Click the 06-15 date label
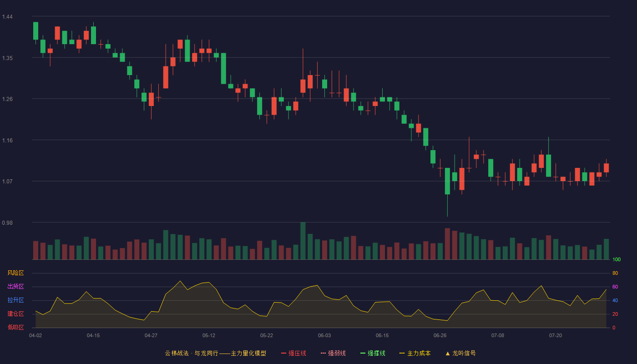 382,335
